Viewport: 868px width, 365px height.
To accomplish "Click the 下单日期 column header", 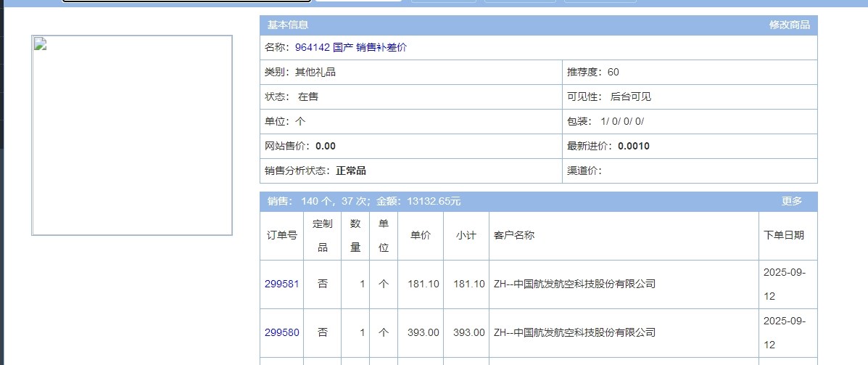I will coord(783,236).
